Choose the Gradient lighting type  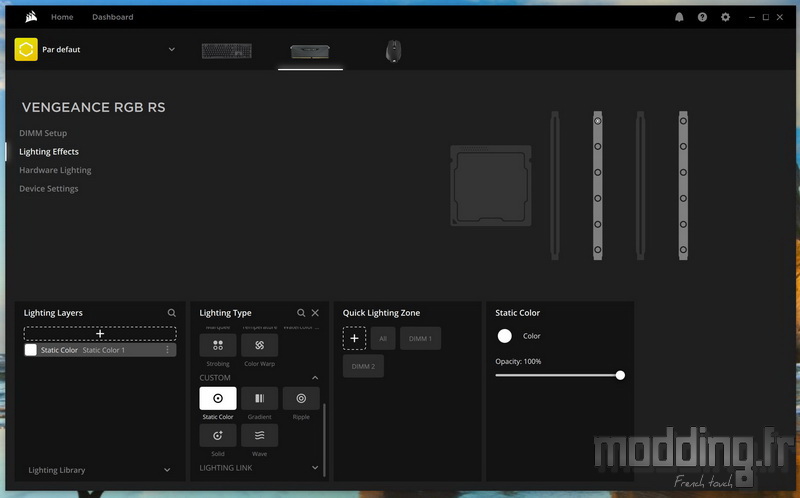click(260, 399)
